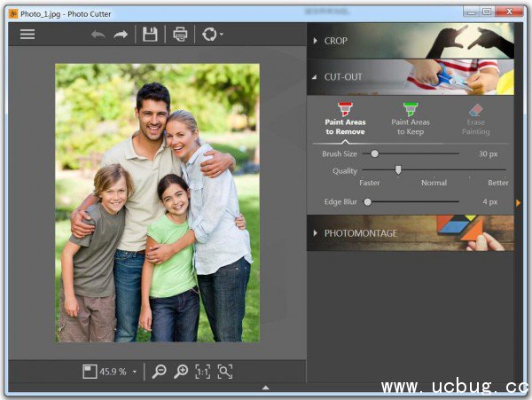Set zoom to actual size 1:1
Viewport: 532px width, 400px height.
pyautogui.click(x=203, y=372)
